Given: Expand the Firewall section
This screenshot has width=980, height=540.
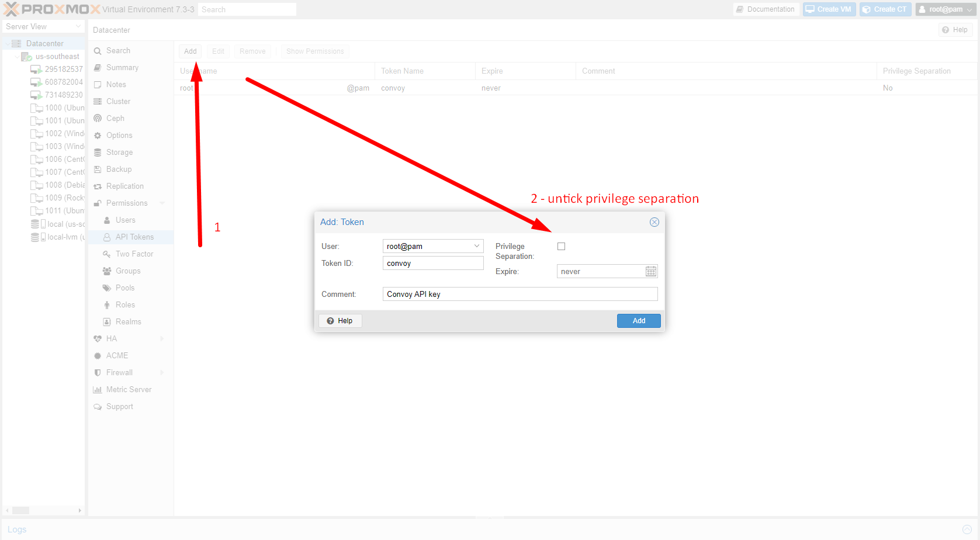Looking at the screenshot, I should 120,372.
